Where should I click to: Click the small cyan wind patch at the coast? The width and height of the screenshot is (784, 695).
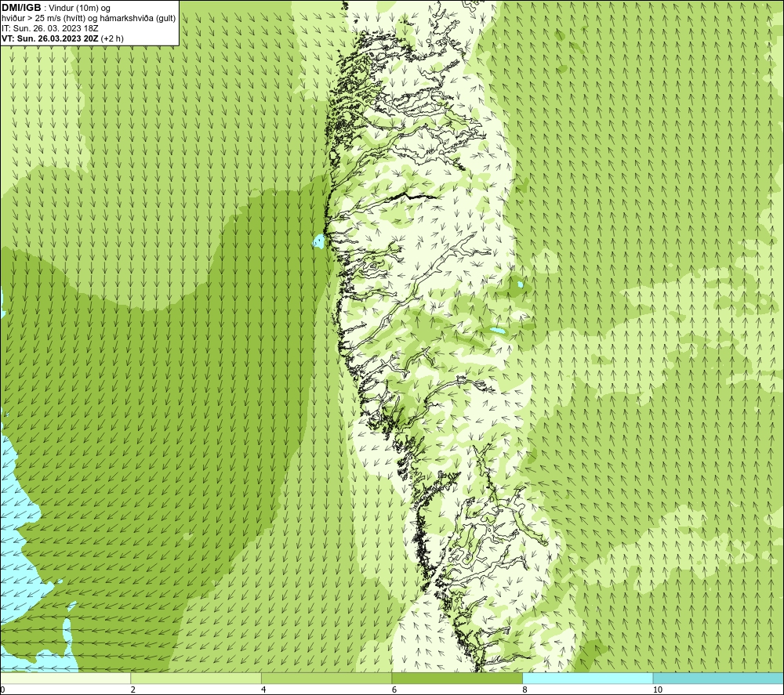(318, 241)
